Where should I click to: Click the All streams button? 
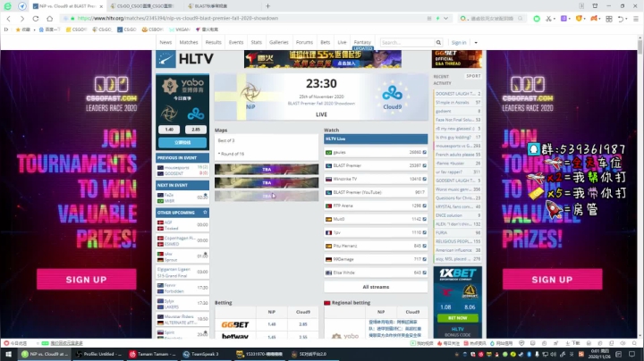376,287
